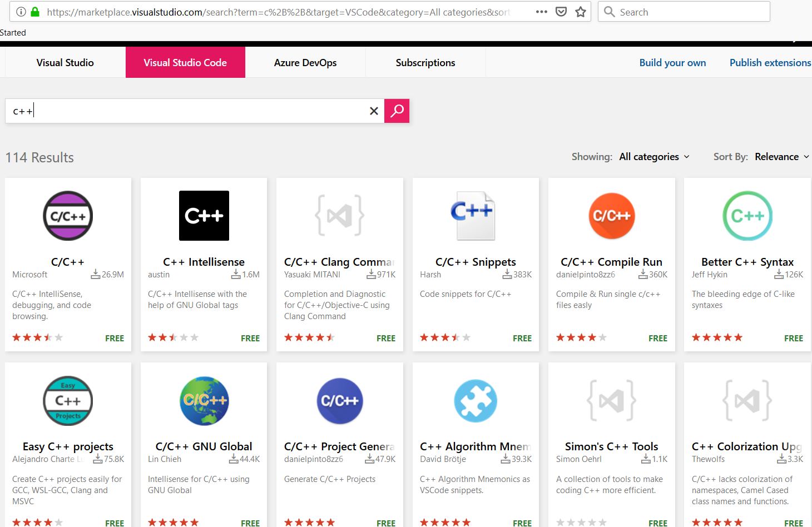
Task: Click the 'Code snippets for C/C++' description
Action: coord(466,294)
